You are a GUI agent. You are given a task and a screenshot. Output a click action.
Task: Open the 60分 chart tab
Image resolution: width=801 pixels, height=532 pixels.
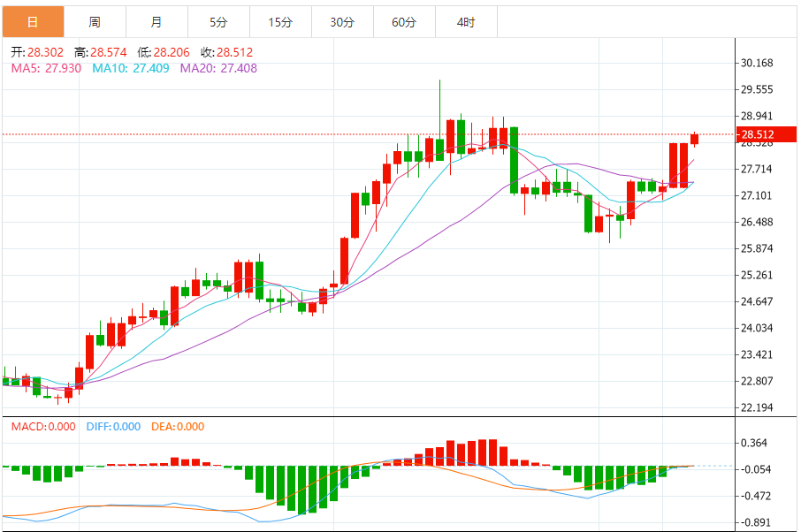point(404,22)
